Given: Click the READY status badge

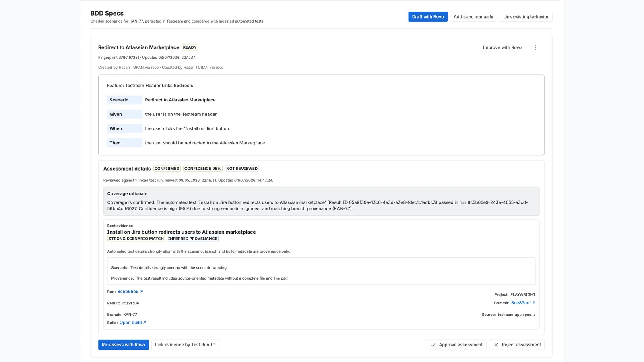Looking at the screenshot, I should (x=190, y=47).
